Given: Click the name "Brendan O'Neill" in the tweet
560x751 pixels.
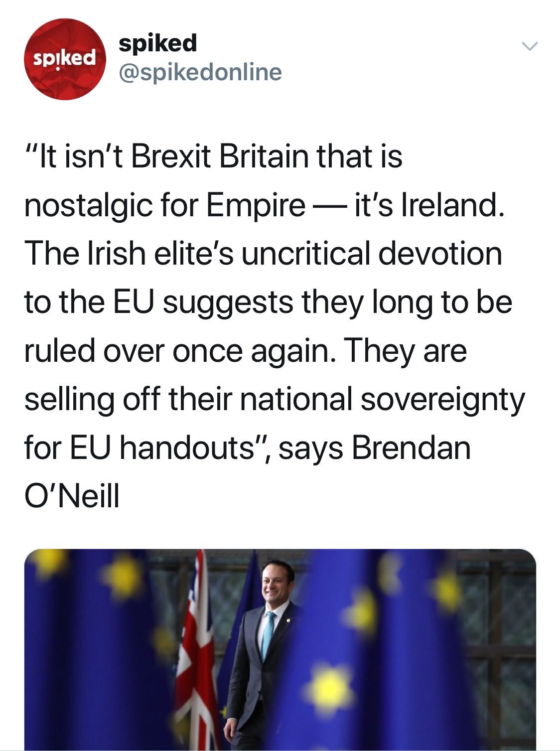Looking at the screenshot, I should tap(411, 448).
